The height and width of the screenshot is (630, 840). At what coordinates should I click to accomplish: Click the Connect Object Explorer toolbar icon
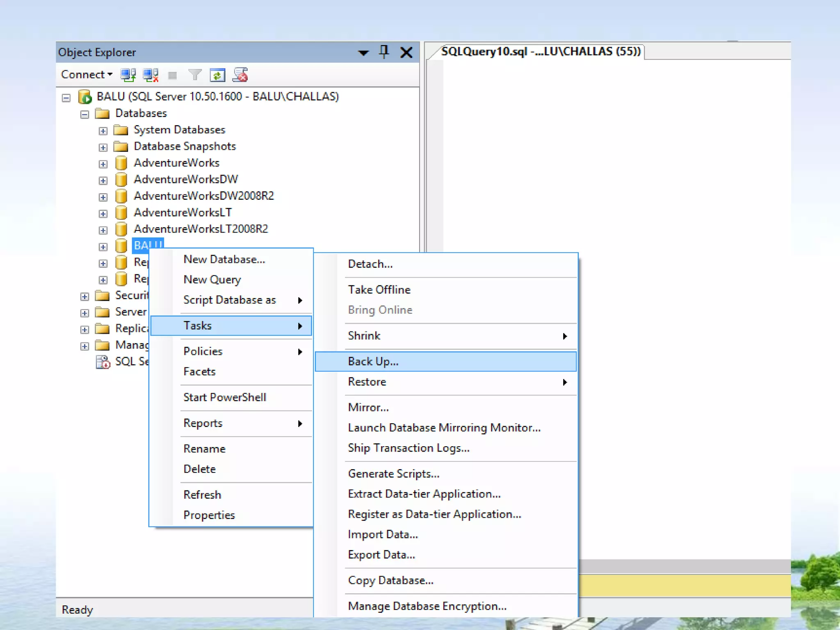pyautogui.click(x=128, y=75)
